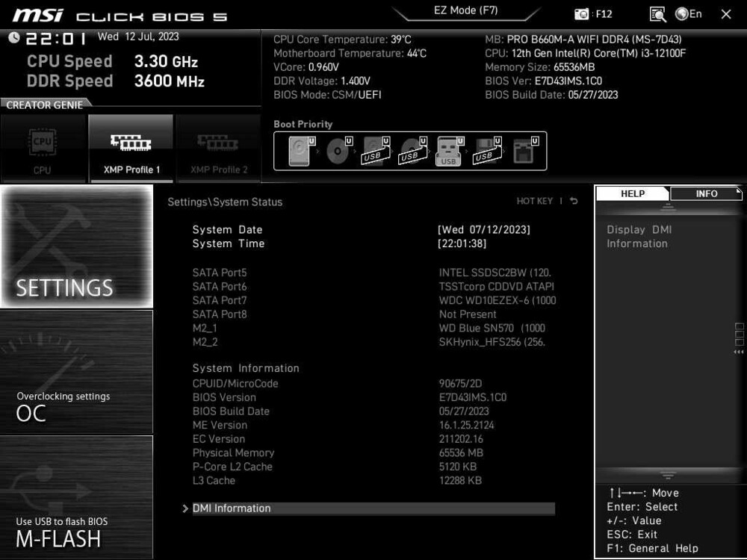This screenshot has width=747, height=560.
Task: Enable XMP Profile 1
Action: click(131, 147)
